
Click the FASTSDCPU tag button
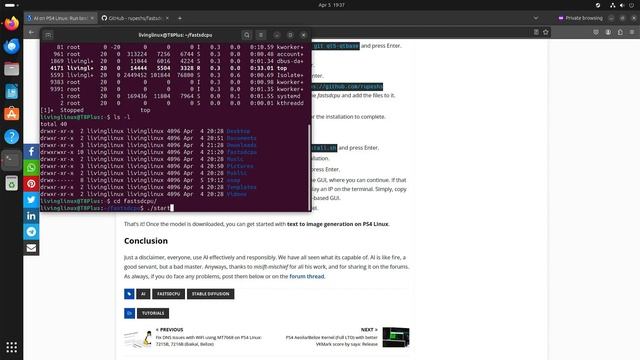[x=169, y=294]
